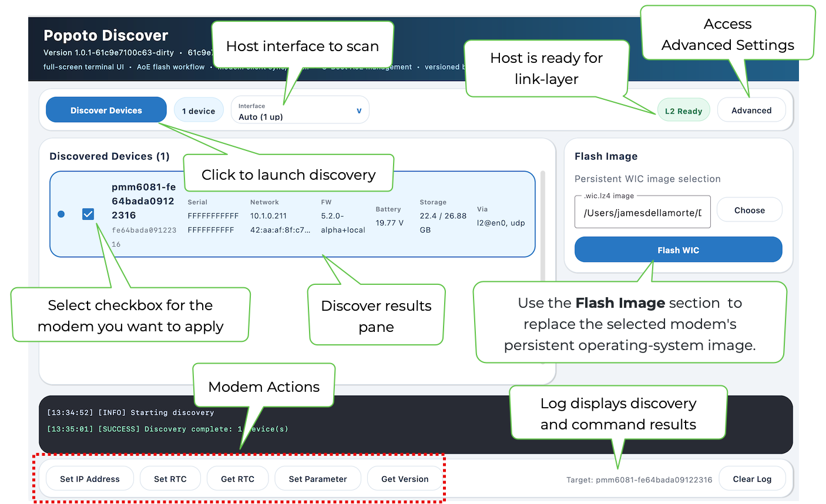Open Advanced settings
The height and width of the screenshot is (504, 826).
tap(751, 110)
